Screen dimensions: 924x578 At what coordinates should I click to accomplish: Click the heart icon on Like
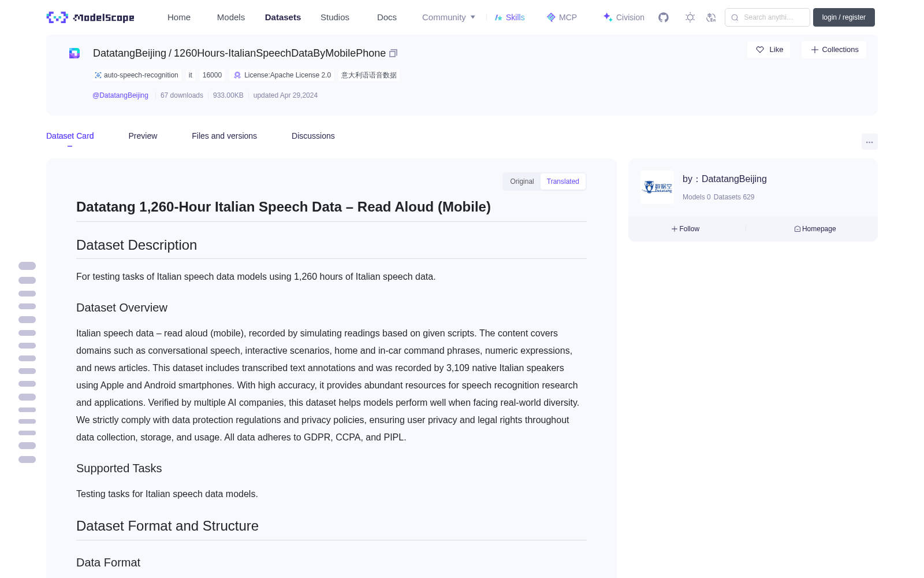(x=760, y=50)
